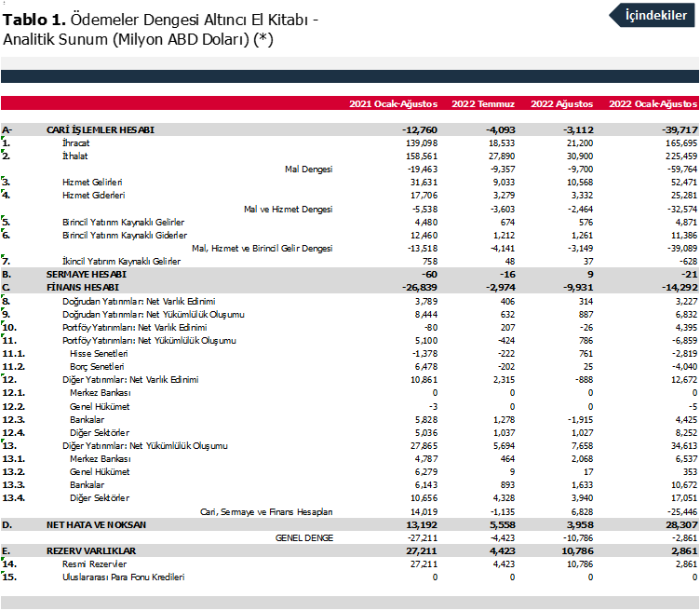Select the Mal Dengesi label

(308, 169)
